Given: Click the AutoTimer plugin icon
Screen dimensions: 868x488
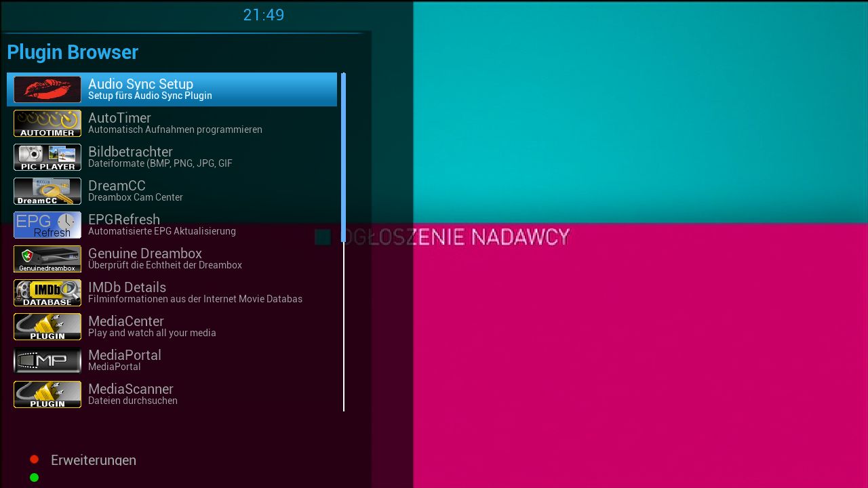Looking at the screenshot, I should (47, 123).
